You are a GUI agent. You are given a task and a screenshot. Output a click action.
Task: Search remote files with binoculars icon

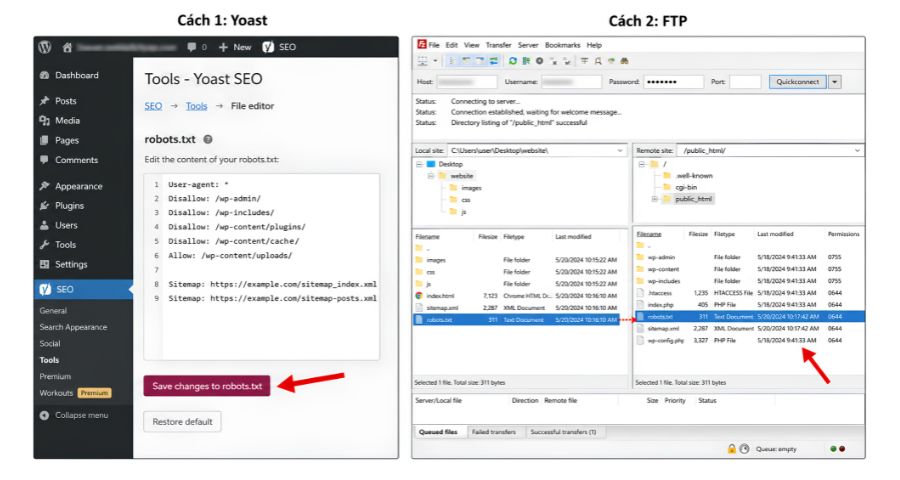click(624, 61)
